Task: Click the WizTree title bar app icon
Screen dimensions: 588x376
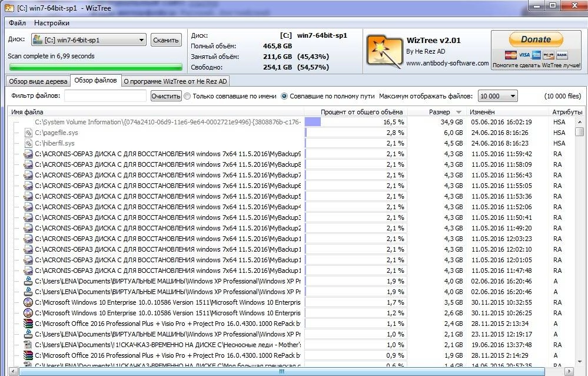Action: tap(9, 8)
